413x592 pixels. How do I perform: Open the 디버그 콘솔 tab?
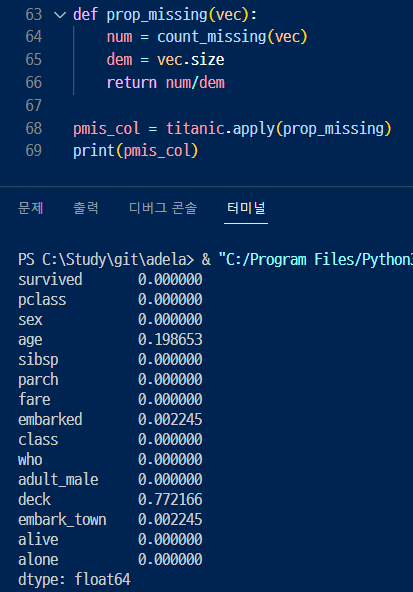tap(163, 208)
